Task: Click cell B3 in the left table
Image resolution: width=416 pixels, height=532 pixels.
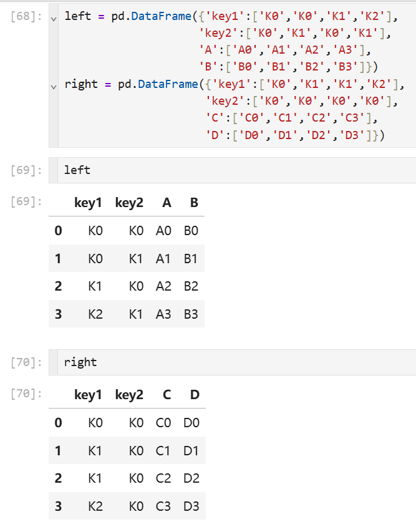Action: [191, 314]
